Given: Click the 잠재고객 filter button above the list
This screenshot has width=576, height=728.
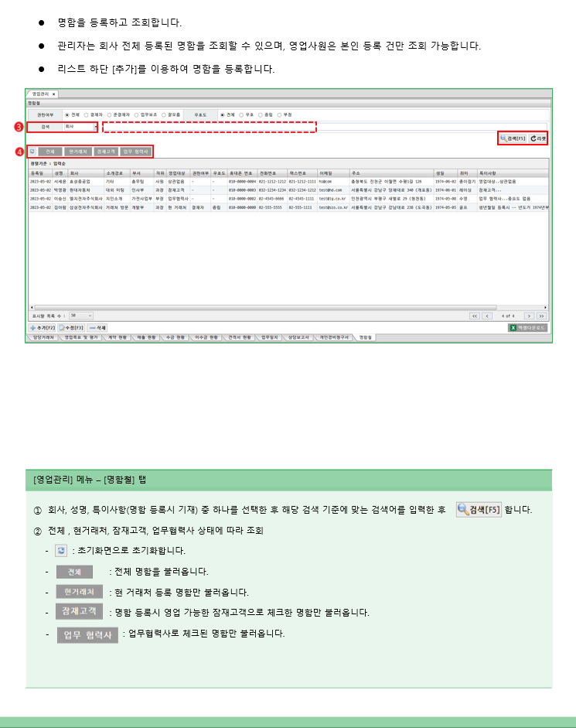Looking at the screenshot, I should coord(106,152).
